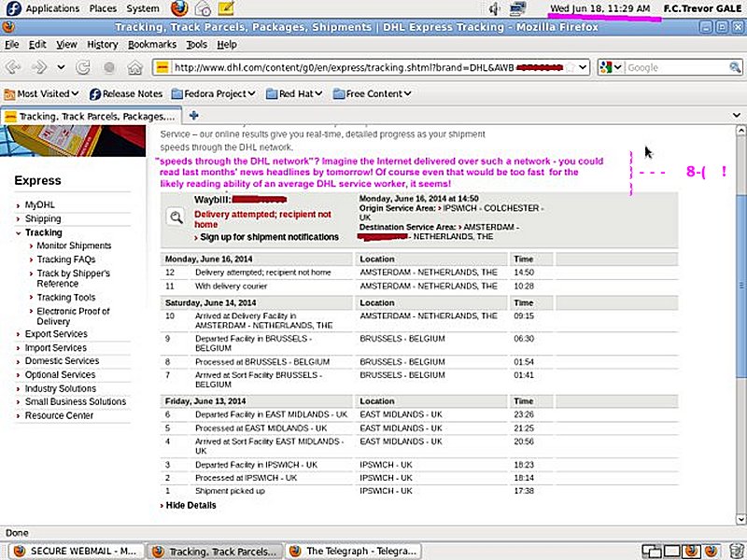747x560 pixels.
Task: Open Domestic Services
Action: (62, 361)
